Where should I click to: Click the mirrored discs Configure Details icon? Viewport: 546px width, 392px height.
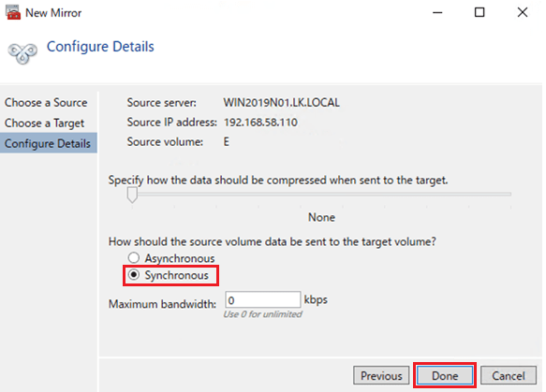22,53
